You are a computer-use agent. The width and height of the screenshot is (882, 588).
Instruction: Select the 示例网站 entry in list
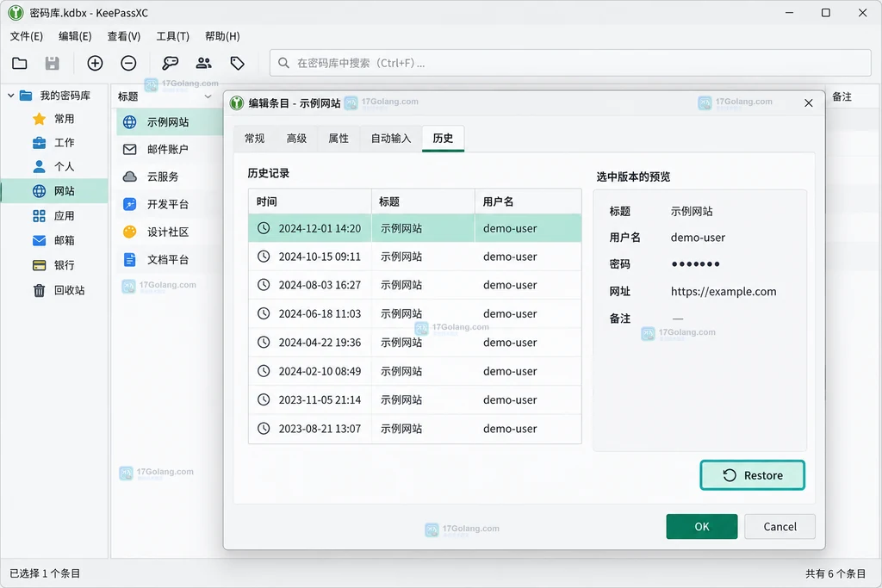pos(169,122)
